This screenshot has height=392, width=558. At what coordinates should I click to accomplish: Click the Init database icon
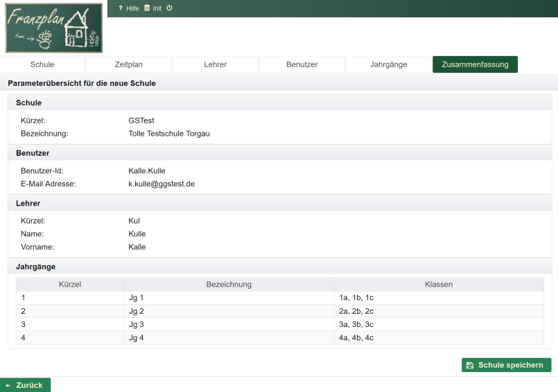[x=146, y=8]
